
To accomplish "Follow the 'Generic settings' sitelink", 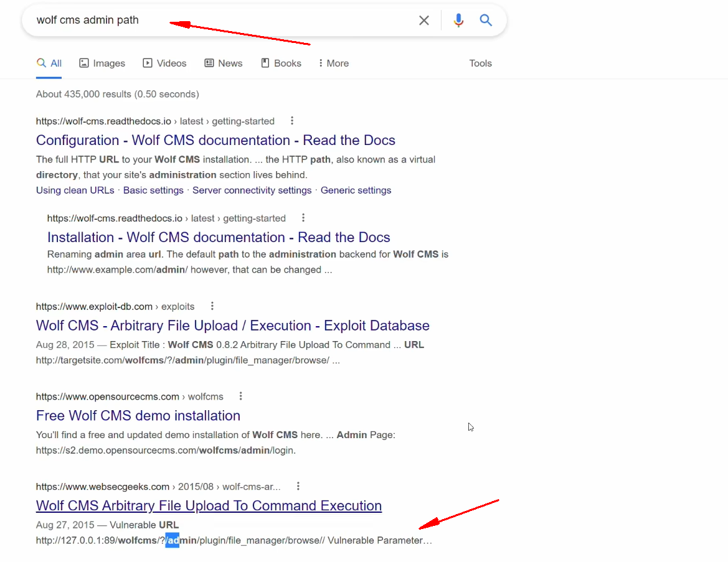I will 356,190.
